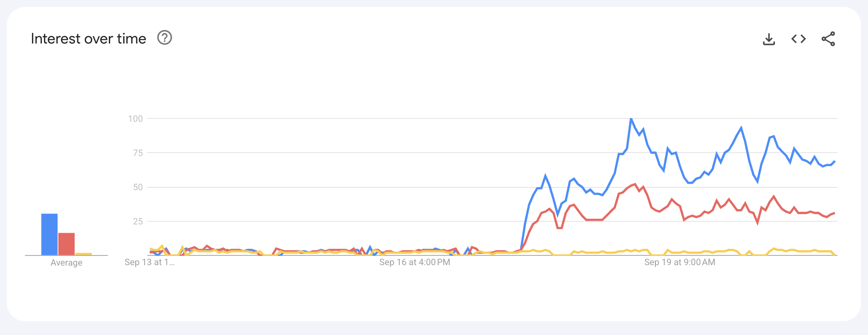Click the "Interest over time" heading
Viewport: 868px width, 335px height.
click(x=88, y=39)
